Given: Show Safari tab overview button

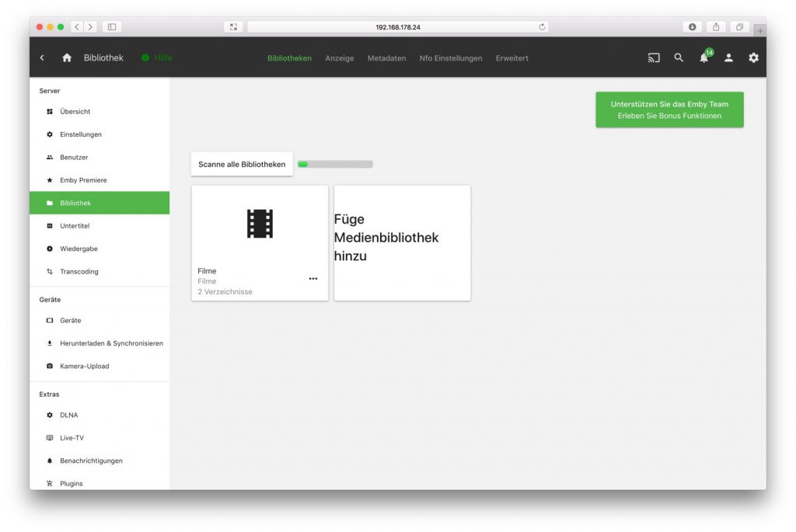Looking at the screenshot, I should [740, 27].
